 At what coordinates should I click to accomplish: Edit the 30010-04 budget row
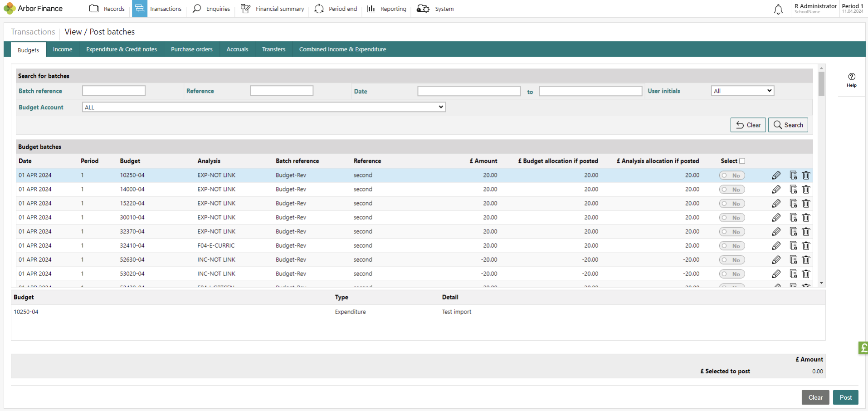(776, 218)
